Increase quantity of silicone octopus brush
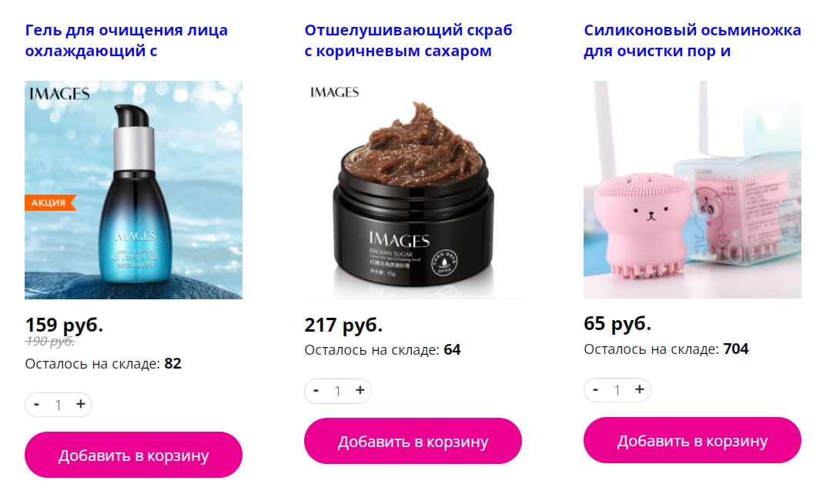833x504 pixels. [639, 390]
